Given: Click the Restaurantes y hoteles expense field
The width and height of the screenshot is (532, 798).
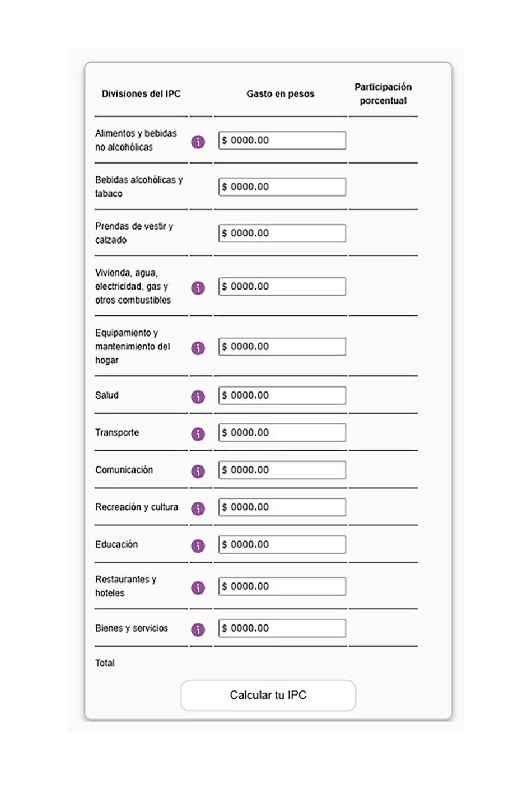Looking at the screenshot, I should tap(282, 586).
